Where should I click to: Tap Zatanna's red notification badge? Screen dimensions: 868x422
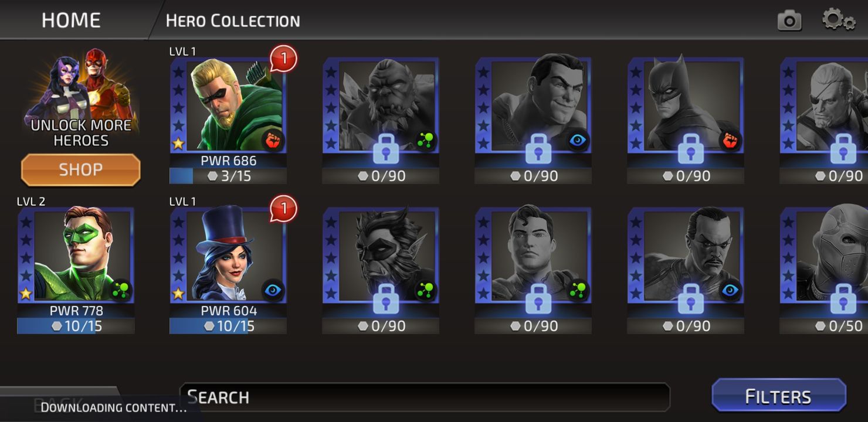(x=284, y=209)
